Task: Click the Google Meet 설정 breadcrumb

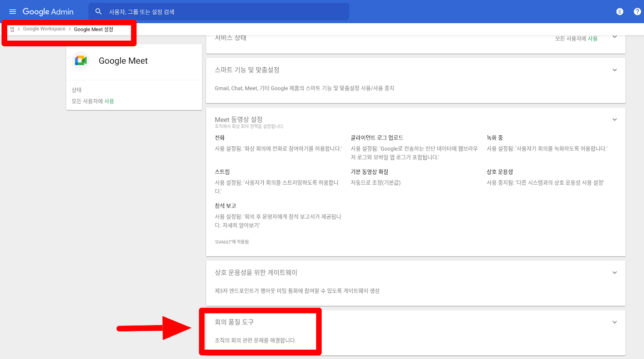Action: (93, 29)
